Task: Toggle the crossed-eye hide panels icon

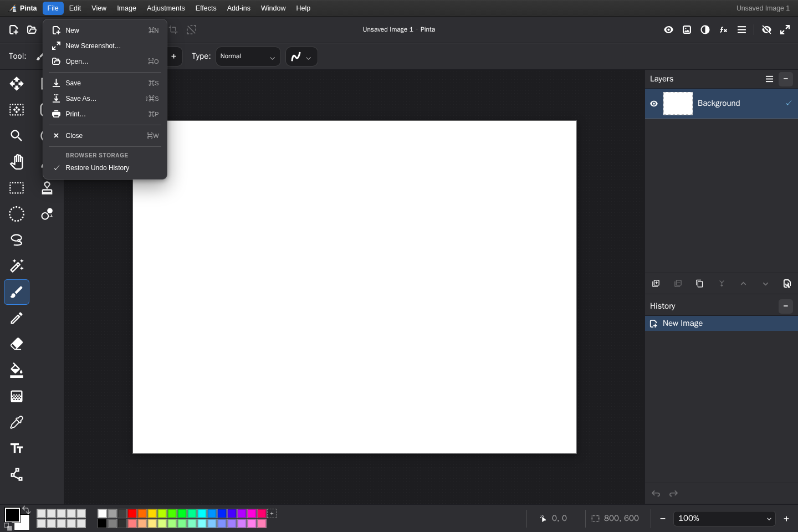Action: point(767,30)
